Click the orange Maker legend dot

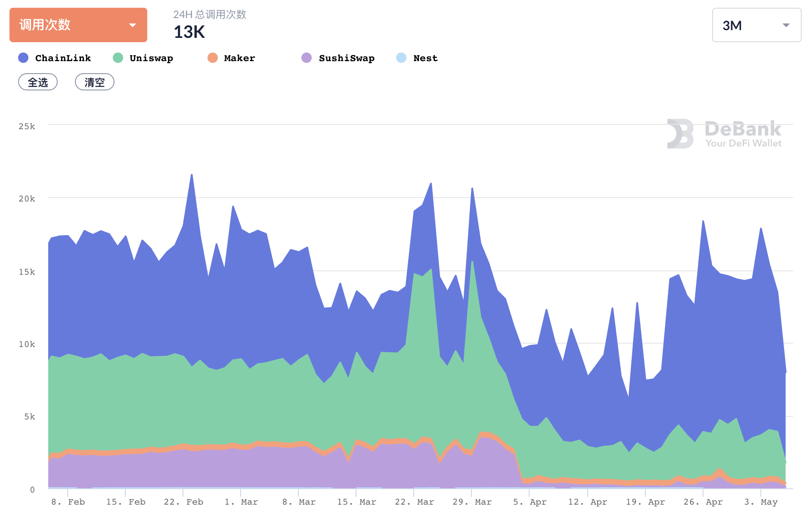point(212,58)
